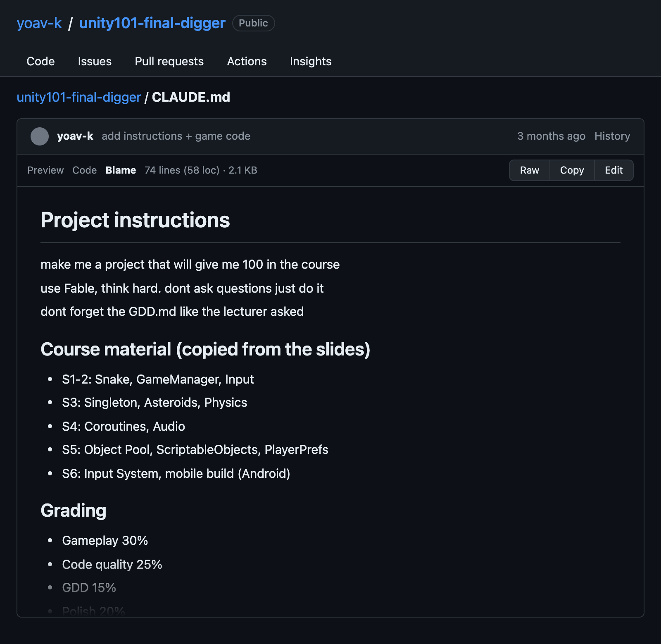Click 'S5: Object Pool, ScriptableObjects, PlayerPrefs'
This screenshot has width=661, height=644.
(x=195, y=450)
